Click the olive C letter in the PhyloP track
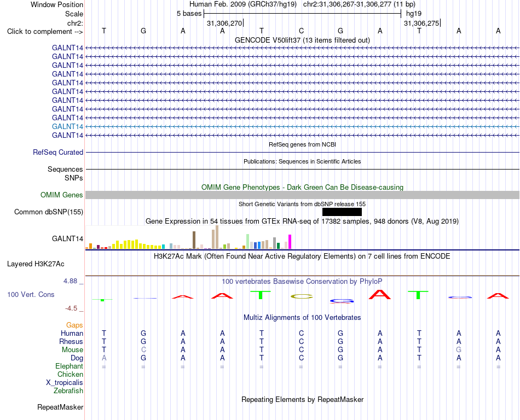This screenshot has height=420, width=520. pos(302,296)
